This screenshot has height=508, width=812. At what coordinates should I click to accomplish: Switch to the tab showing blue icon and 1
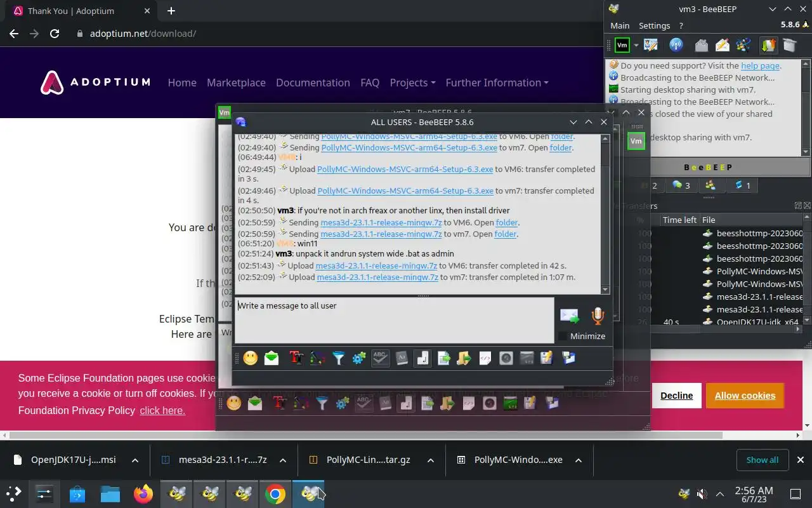(743, 185)
